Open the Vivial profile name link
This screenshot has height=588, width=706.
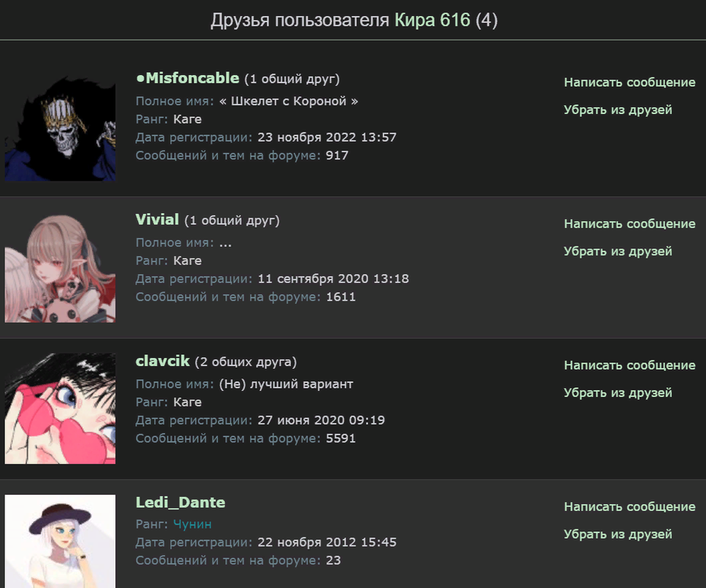pyautogui.click(x=157, y=220)
